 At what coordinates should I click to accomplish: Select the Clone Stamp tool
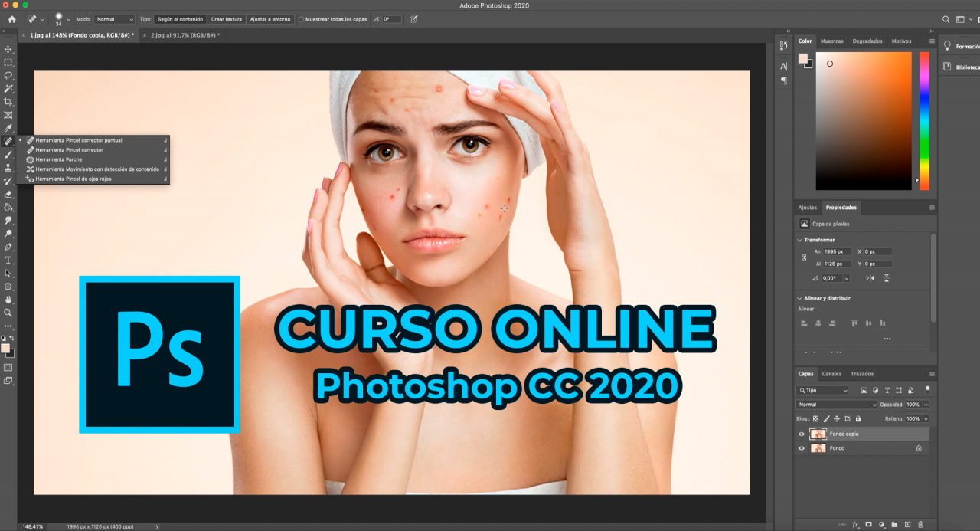[8, 167]
